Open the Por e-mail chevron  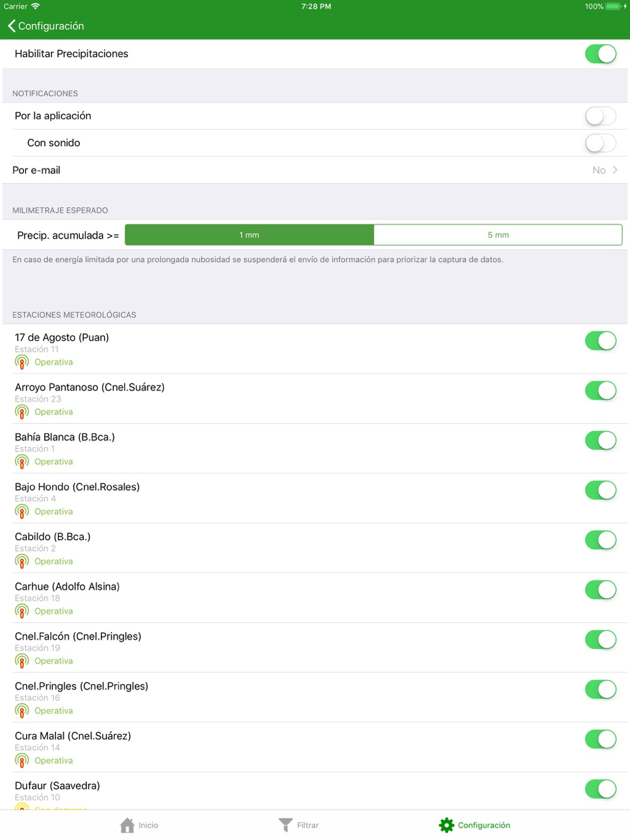[615, 170]
